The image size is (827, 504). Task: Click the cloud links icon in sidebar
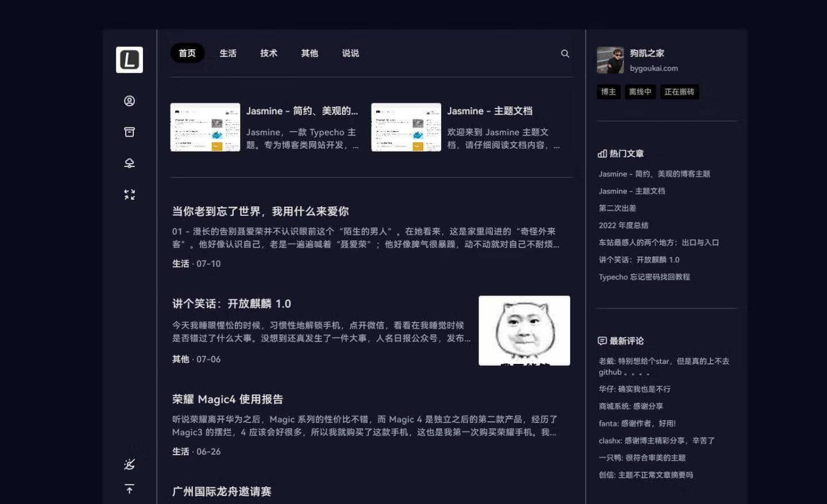[129, 163]
